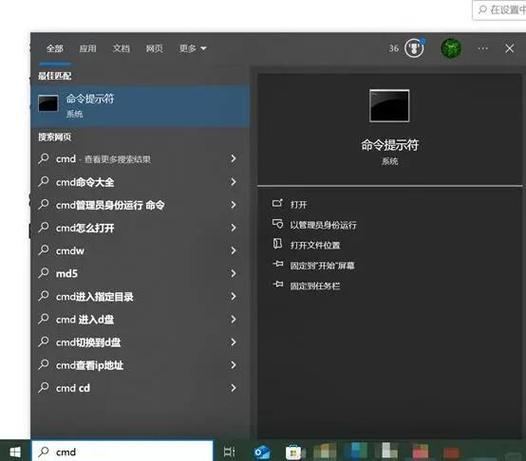Image resolution: width=526 pixels, height=461 pixels.
Task: Expand the chevron for cmd - 查看更多搜索结果
Action: pos(233,159)
